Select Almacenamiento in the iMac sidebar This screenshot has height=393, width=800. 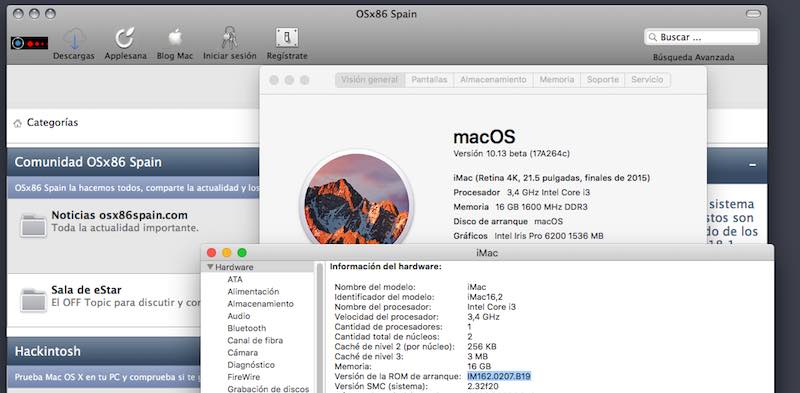pyautogui.click(x=260, y=304)
